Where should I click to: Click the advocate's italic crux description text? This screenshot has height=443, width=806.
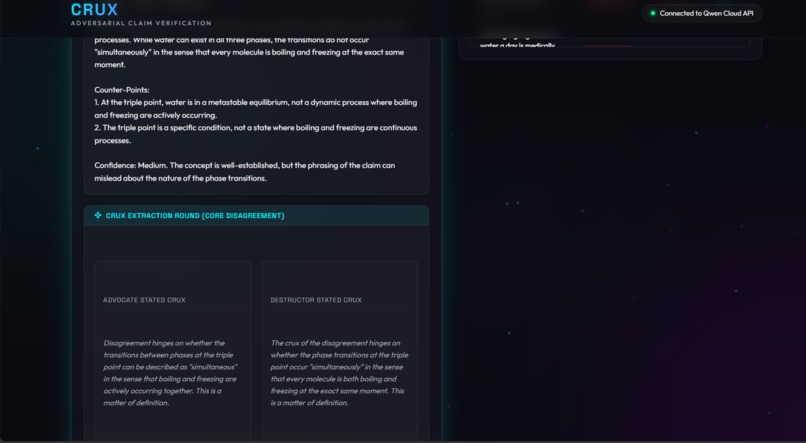pos(170,373)
